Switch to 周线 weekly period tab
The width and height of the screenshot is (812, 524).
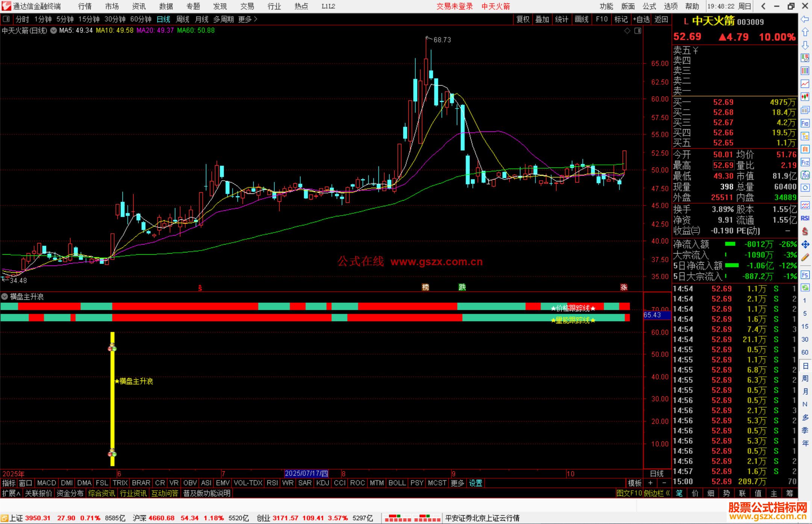tap(183, 19)
